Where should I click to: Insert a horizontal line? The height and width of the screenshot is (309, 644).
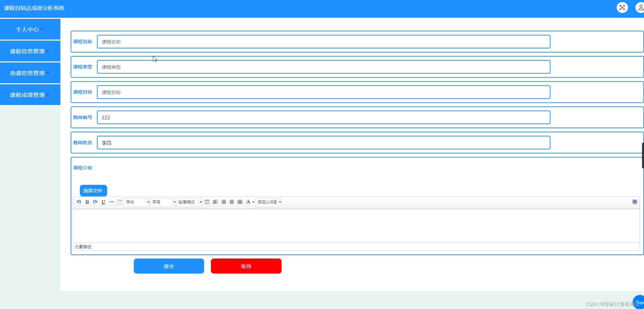pyautogui.click(x=112, y=202)
